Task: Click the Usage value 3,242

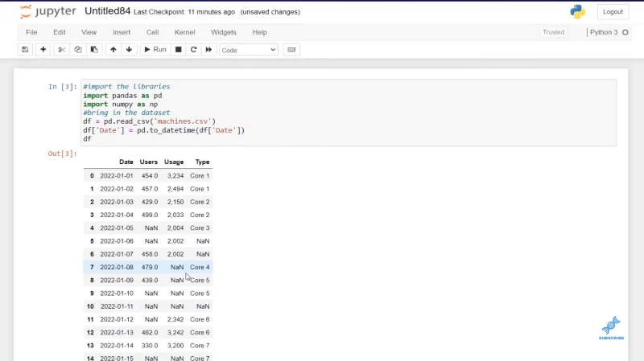Action: point(175,333)
